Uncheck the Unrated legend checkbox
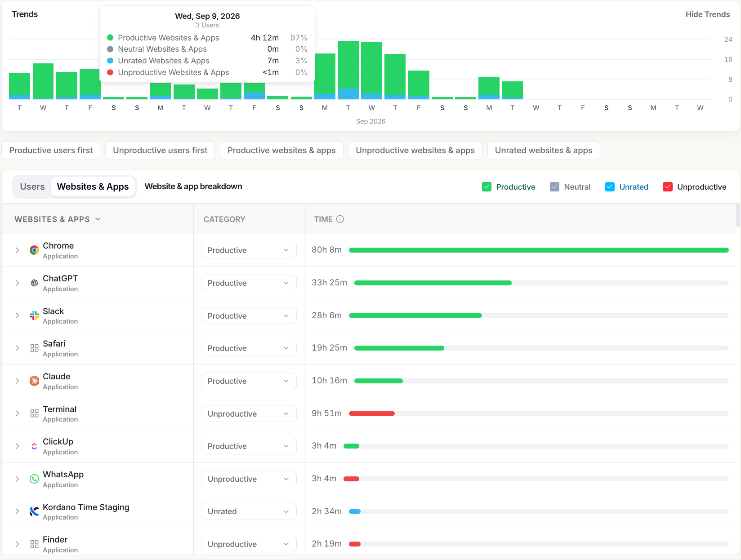 [610, 187]
